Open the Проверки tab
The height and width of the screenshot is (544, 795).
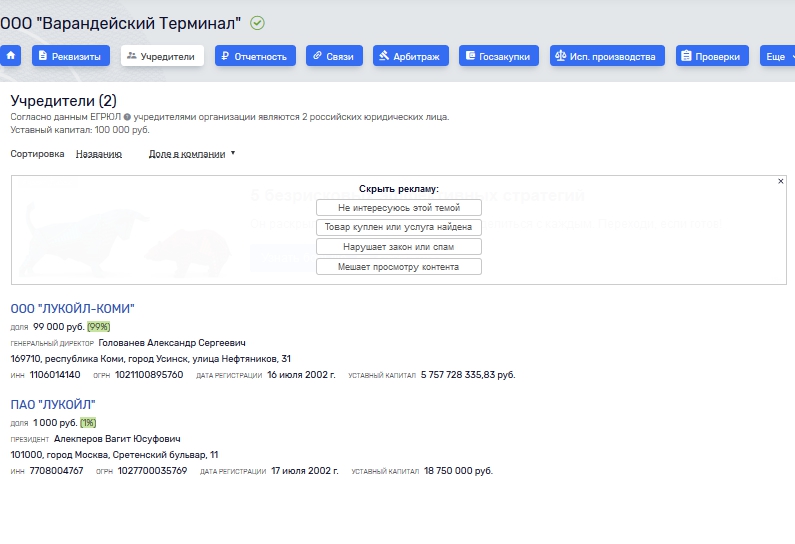(x=712, y=56)
